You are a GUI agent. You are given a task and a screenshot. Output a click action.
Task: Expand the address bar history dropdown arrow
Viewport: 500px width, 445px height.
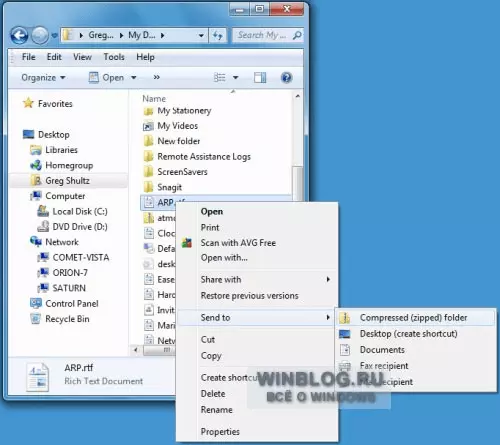[201, 35]
